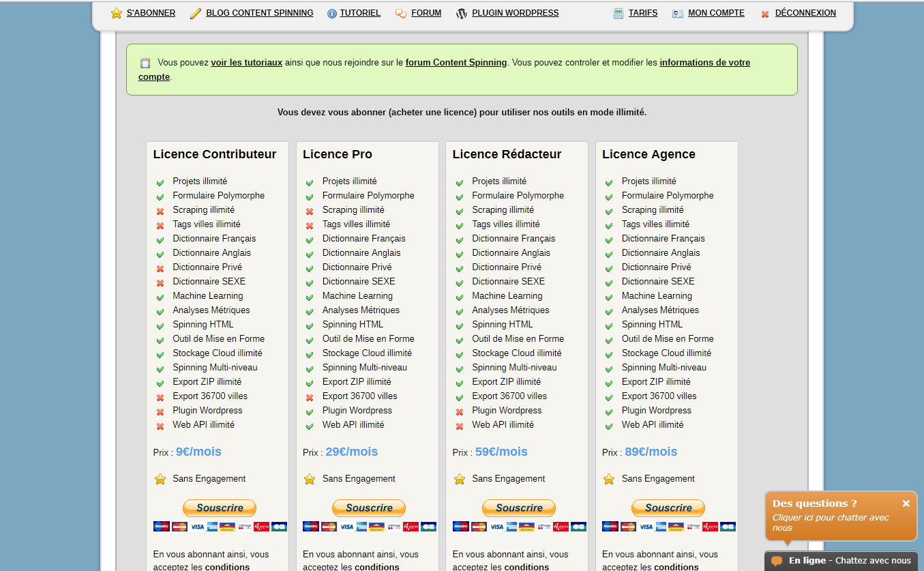Viewport: 924px width, 571px height.
Task: Click the Licence Pro heading
Action: tap(338, 154)
